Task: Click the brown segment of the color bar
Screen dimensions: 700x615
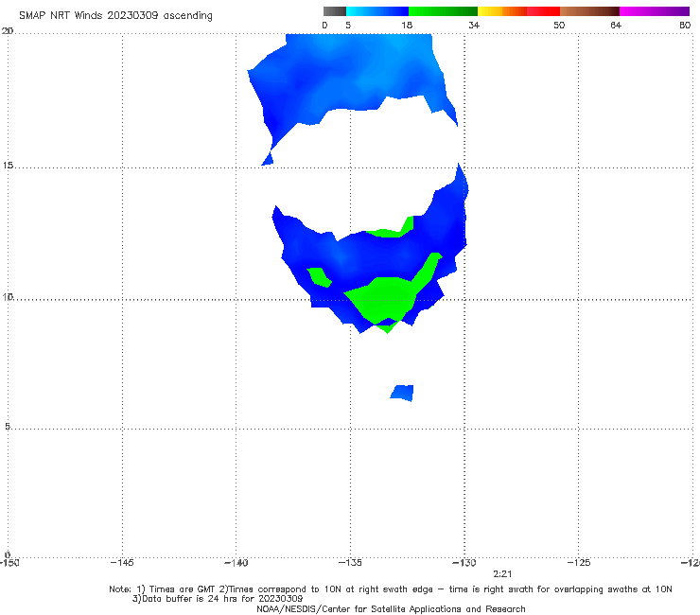Action: tap(589, 11)
